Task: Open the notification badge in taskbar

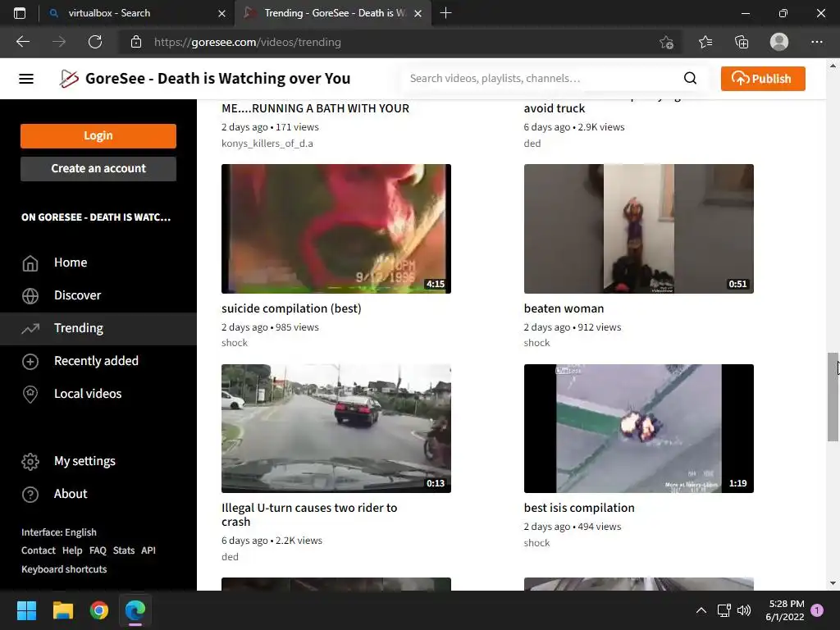Action: [817, 610]
